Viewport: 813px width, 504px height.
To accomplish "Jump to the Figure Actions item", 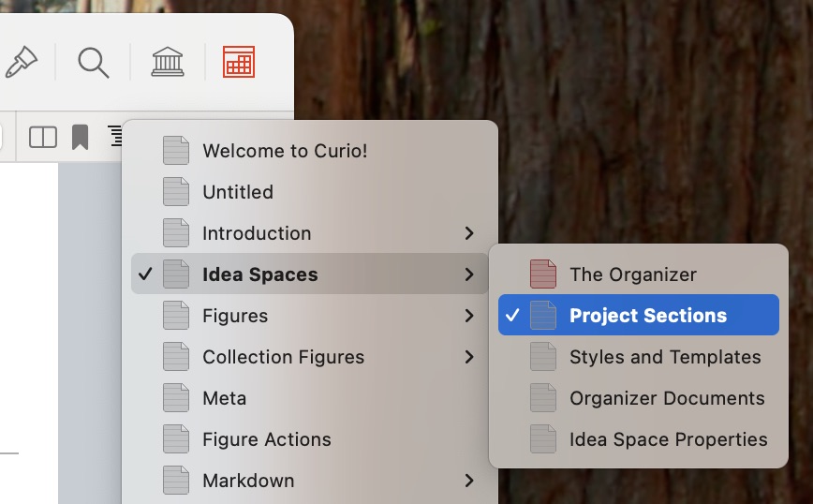I will (x=267, y=439).
